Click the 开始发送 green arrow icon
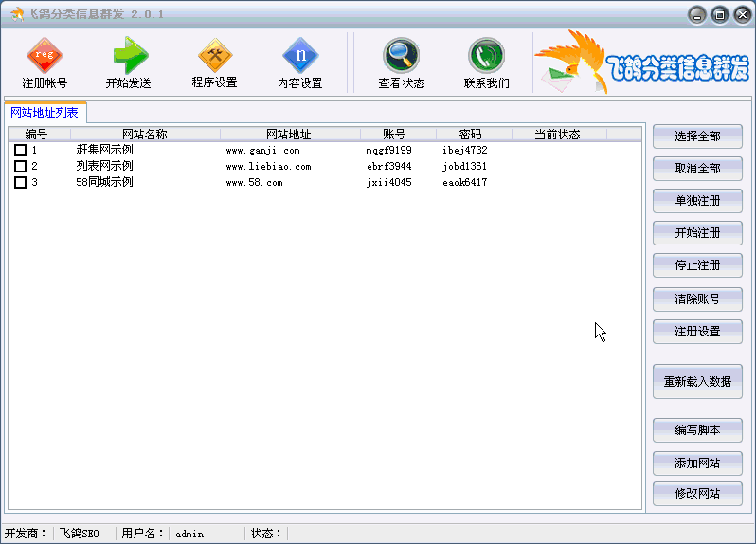This screenshot has height=544, width=756. (129, 63)
